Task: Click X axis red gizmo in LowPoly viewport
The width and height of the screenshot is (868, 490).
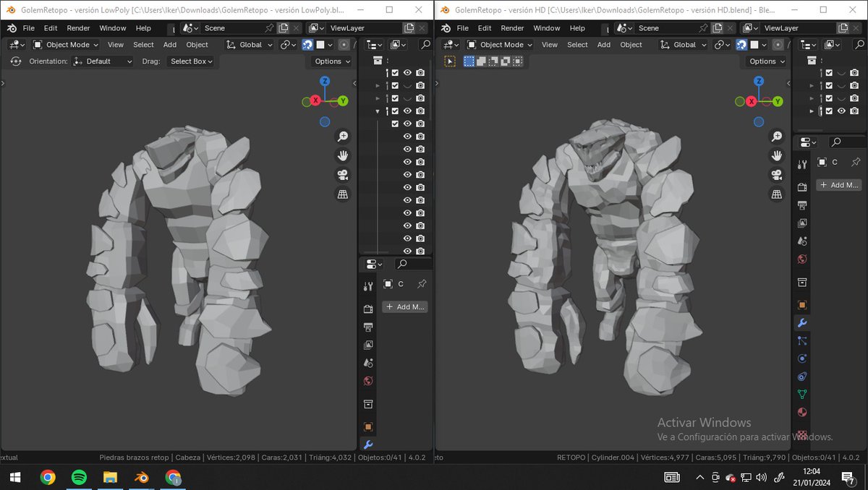Action: (315, 101)
